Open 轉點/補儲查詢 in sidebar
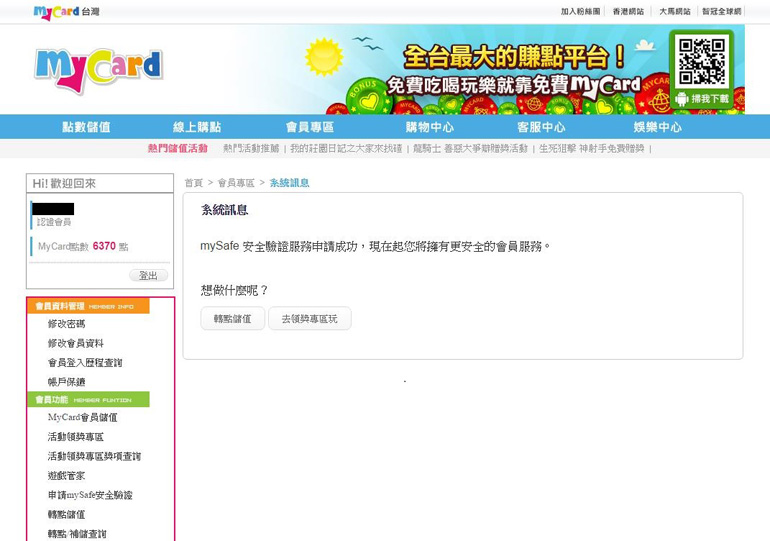 click(x=77, y=534)
